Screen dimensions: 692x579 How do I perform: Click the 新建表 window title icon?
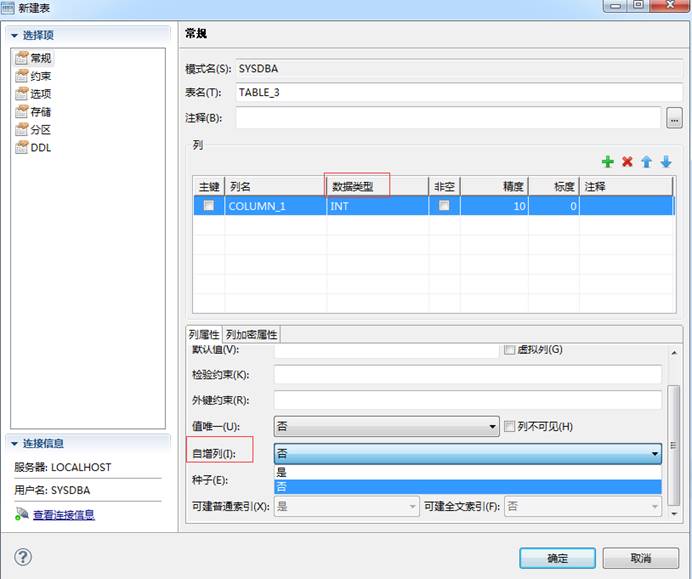click(x=8, y=8)
